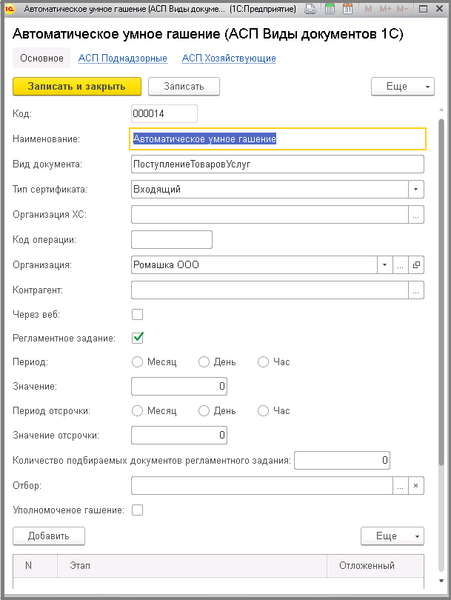This screenshot has width=451, height=600.
Task: Open the calculator icon in title bar
Action: (x=329, y=9)
